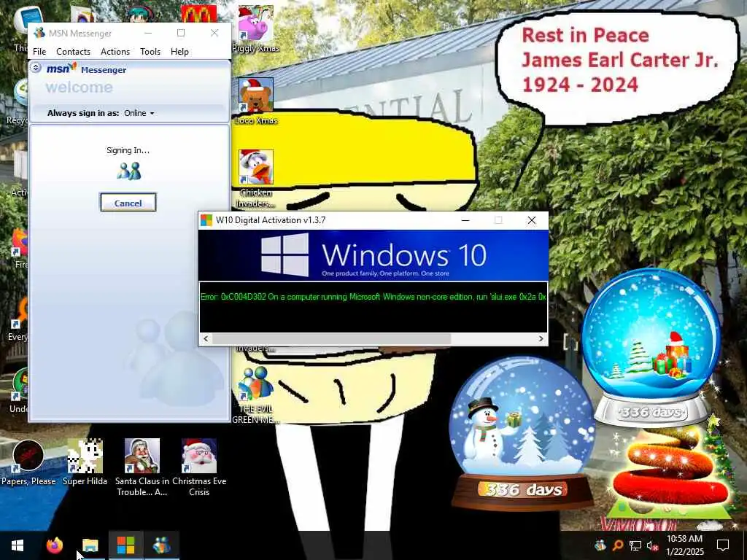Image resolution: width=747 pixels, height=560 pixels.
Task: Collapse the MSN Messenger header chevron
Action: coord(35,68)
